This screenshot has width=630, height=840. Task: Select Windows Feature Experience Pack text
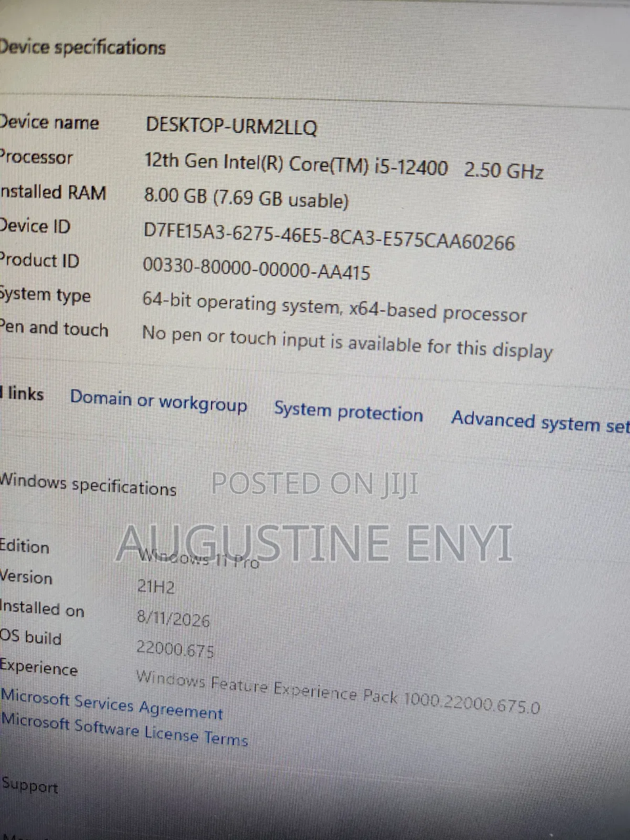tap(338, 691)
